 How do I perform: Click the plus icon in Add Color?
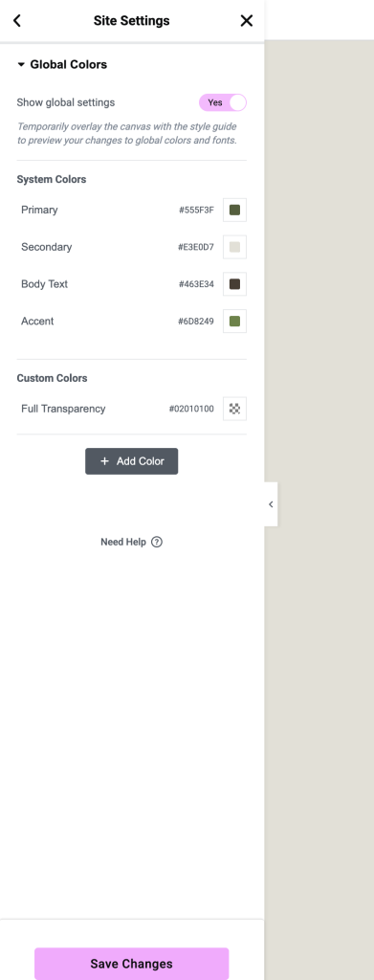pyautogui.click(x=104, y=461)
